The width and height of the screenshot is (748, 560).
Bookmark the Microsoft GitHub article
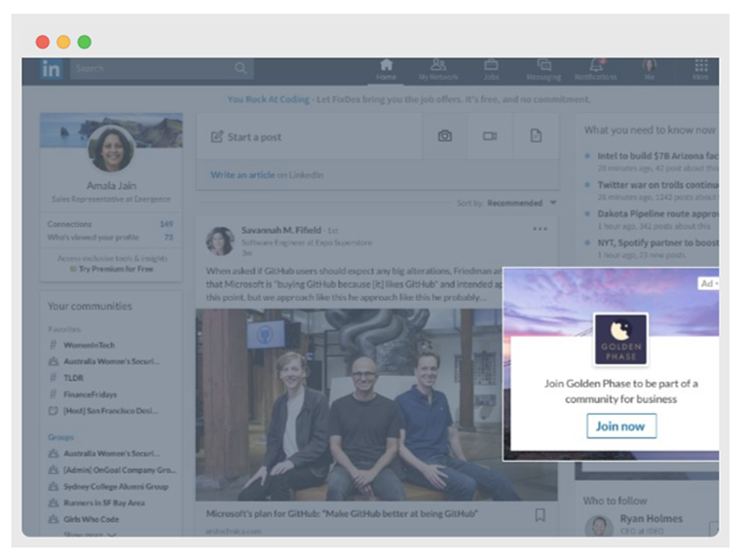coord(540,515)
